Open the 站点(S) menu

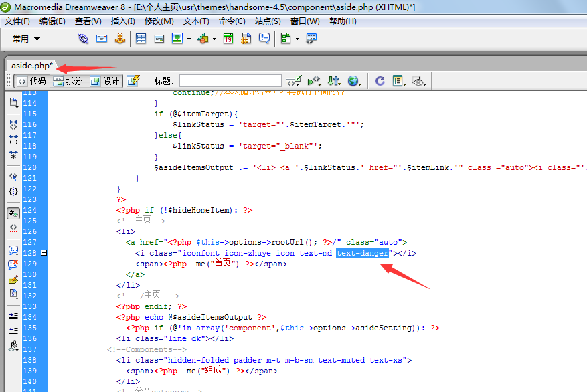[268, 21]
